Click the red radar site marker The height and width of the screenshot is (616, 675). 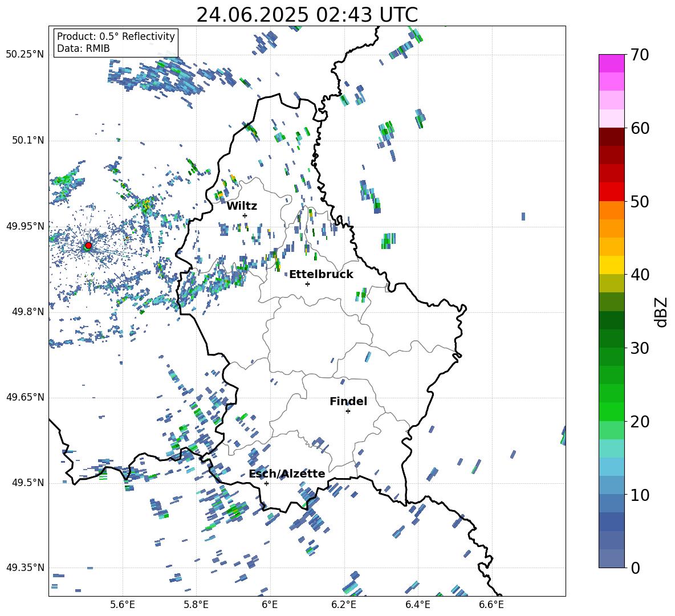[x=88, y=245]
